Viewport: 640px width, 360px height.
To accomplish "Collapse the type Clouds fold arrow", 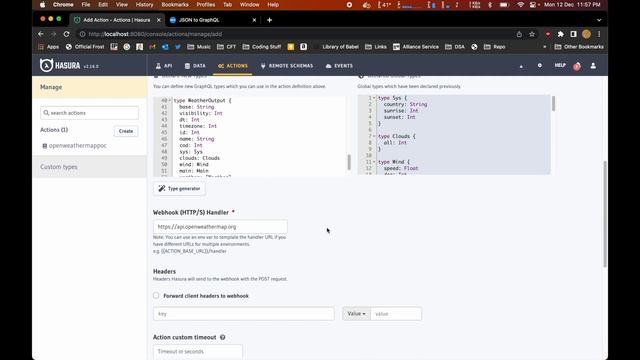I will tap(374, 136).
